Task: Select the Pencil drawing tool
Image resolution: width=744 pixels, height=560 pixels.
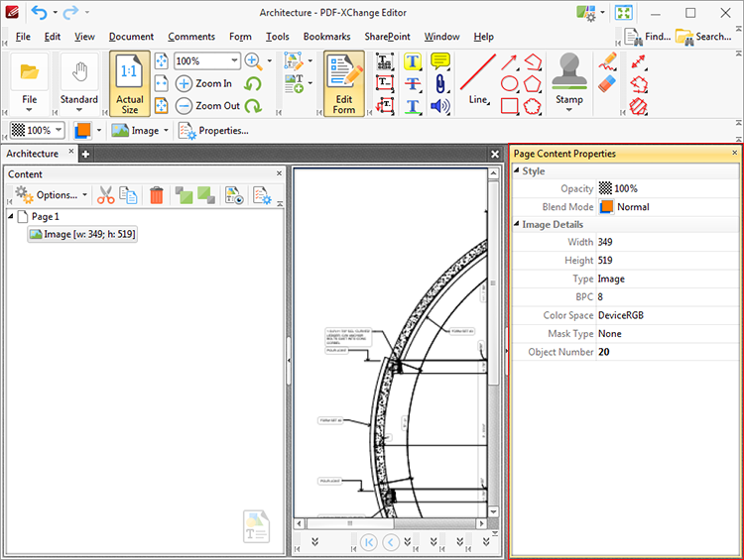Action: point(607,61)
